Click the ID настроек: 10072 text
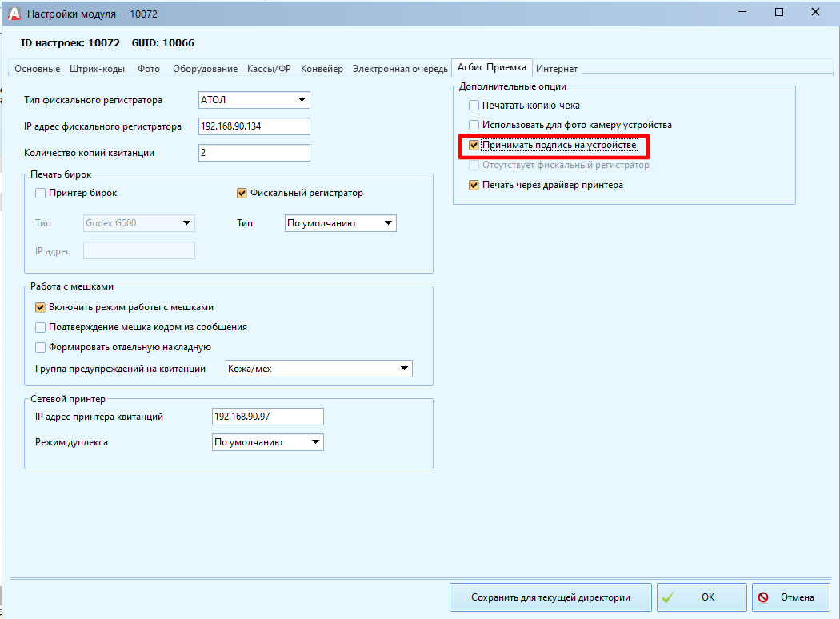Viewport: 840px width, 619px height. (x=70, y=43)
